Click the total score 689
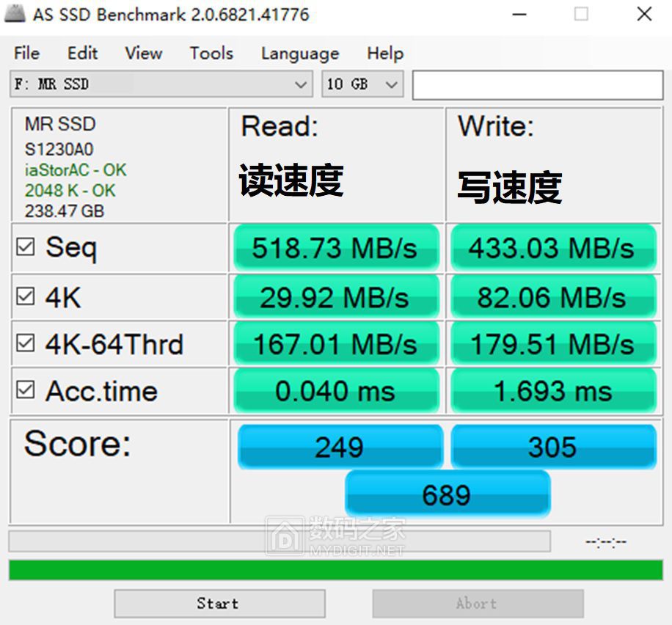The image size is (672, 625). click(448, 494)
